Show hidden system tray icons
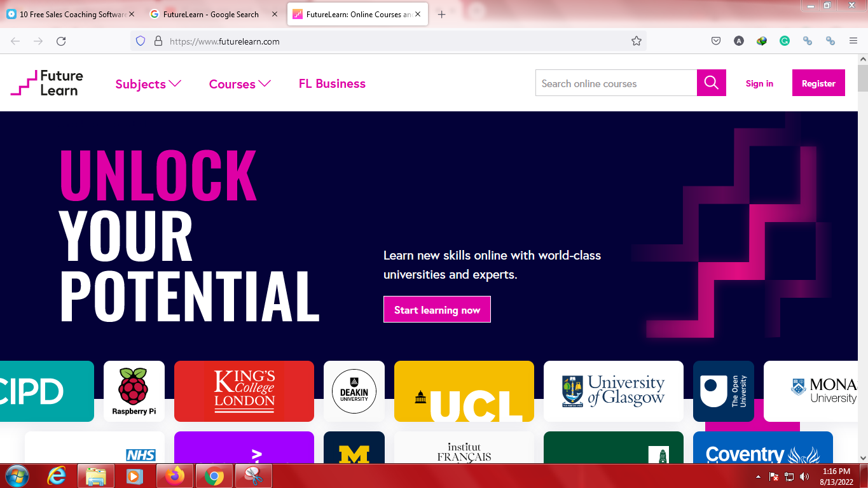Image resolution: width=868 pixels, height=488 pixels. (758, 477)
